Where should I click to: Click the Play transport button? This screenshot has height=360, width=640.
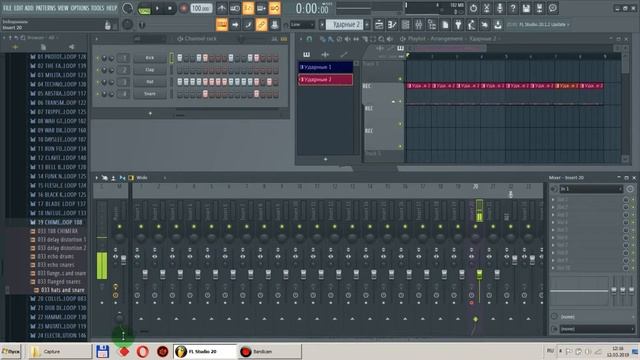157,8
